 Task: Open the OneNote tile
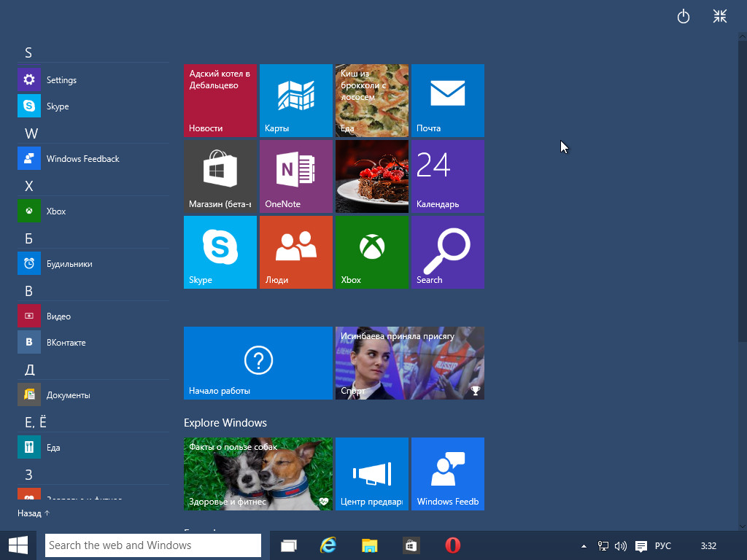pos(296,176)
